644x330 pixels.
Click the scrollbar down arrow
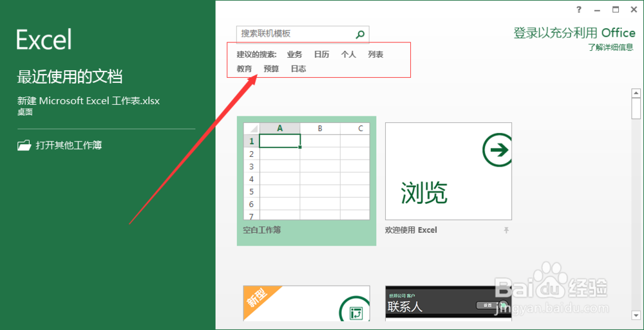click(x=636, y=315)
